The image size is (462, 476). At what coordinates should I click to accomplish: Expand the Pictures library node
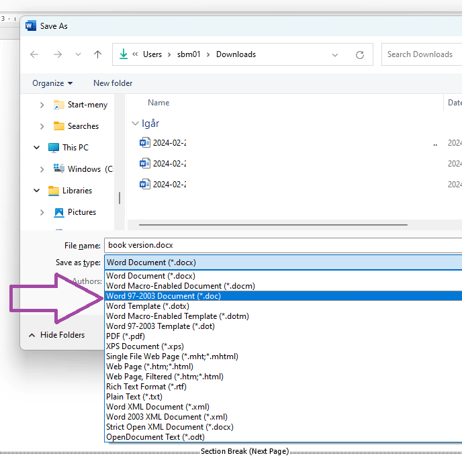42,213
